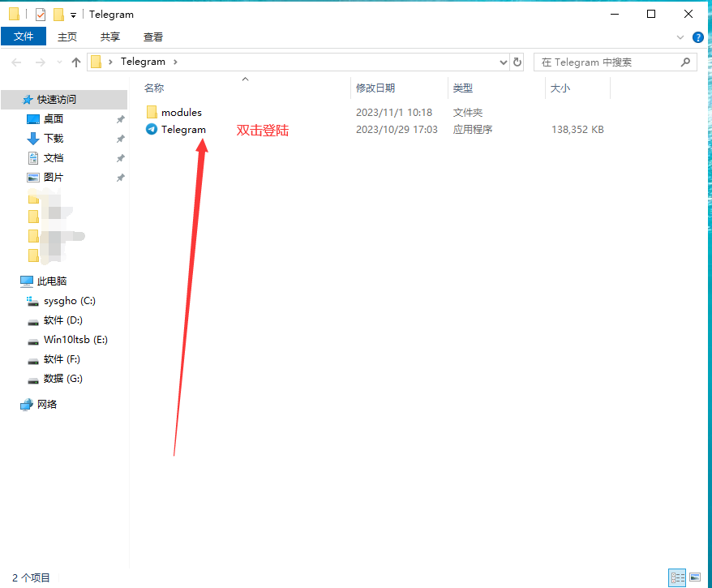Select the modules folder
The height and width of the screenshot is (588, 712).
coord(174,112)
